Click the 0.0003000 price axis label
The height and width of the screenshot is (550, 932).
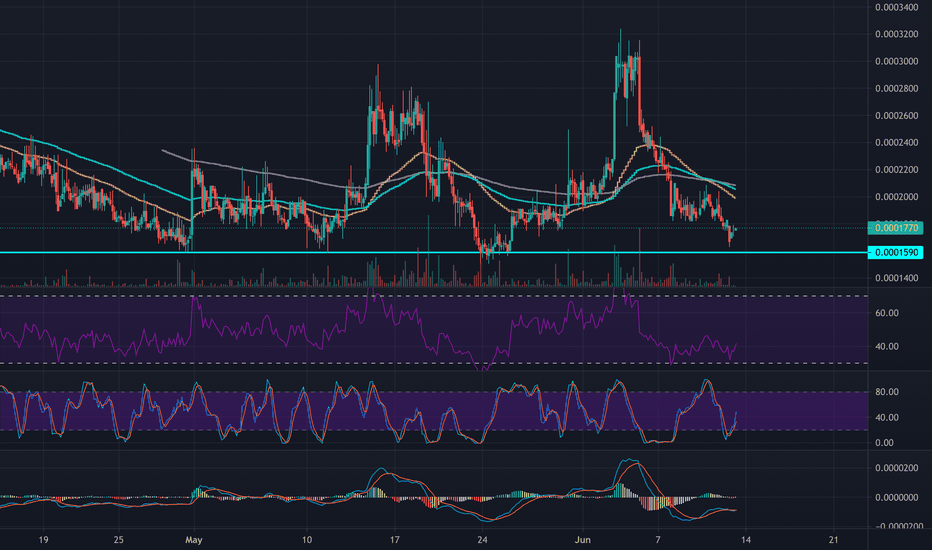click(896, 61)
